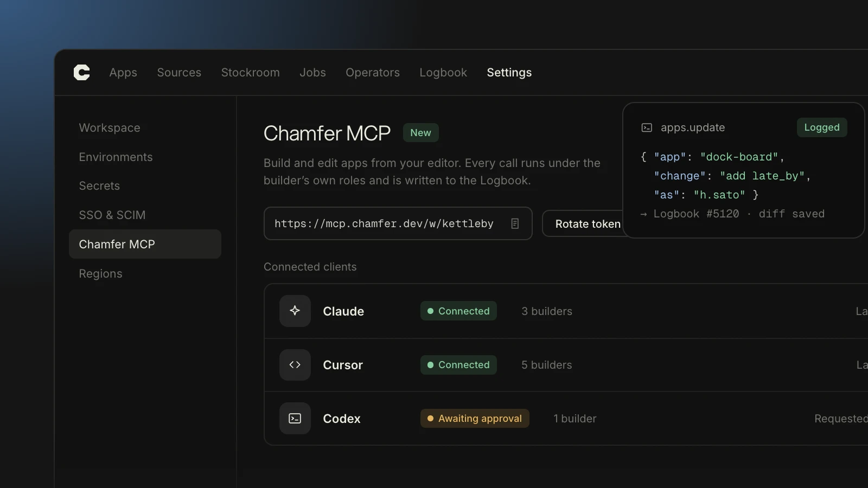This screenshot has width=868, height=488.
Task: Select the Settings nav item
Action: [509, 73]
